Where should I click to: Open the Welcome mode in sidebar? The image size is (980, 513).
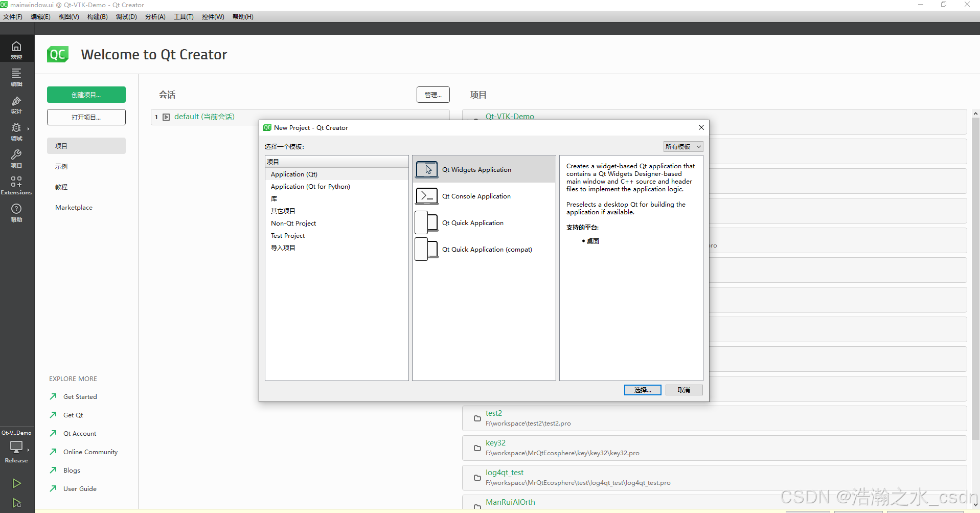click(16, 50)
